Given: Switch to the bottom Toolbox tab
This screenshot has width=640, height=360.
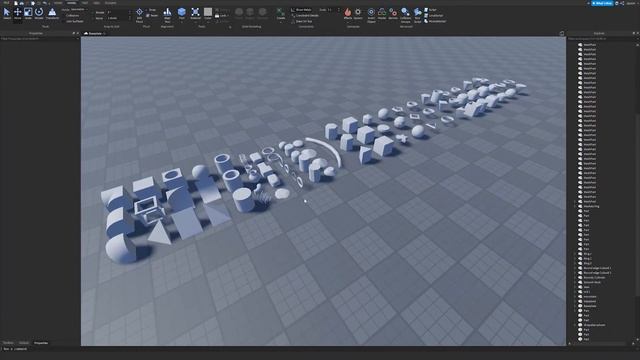Looking at the screenshot, I should point(8,343).
